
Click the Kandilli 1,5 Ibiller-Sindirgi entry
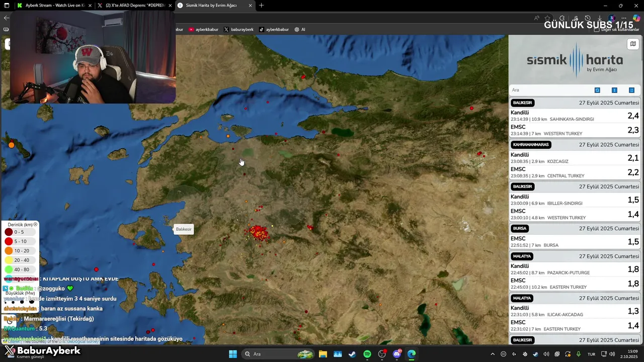575,200
